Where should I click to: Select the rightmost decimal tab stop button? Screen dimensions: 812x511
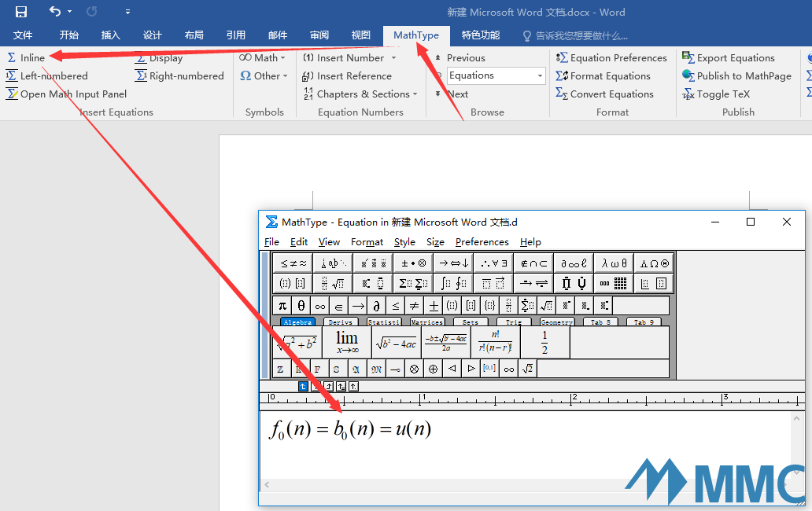[x=353, y=386]
